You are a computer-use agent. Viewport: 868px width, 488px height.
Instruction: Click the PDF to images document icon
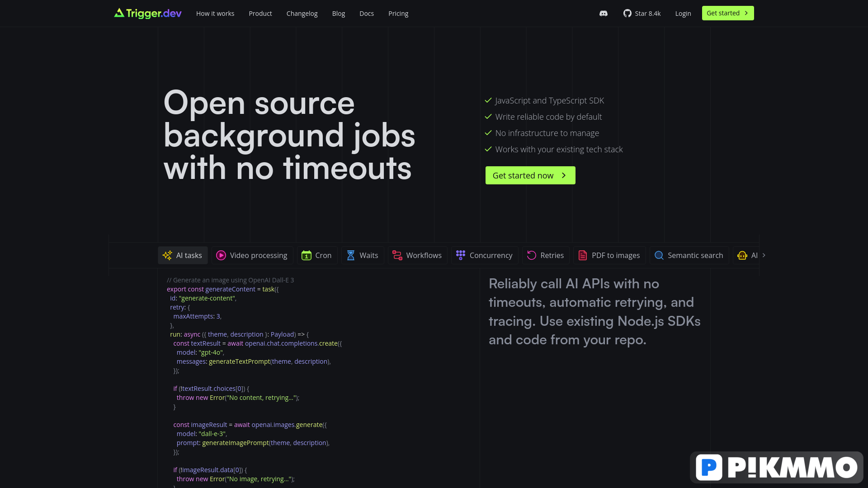pyautogui.click(x=583, y=255)
